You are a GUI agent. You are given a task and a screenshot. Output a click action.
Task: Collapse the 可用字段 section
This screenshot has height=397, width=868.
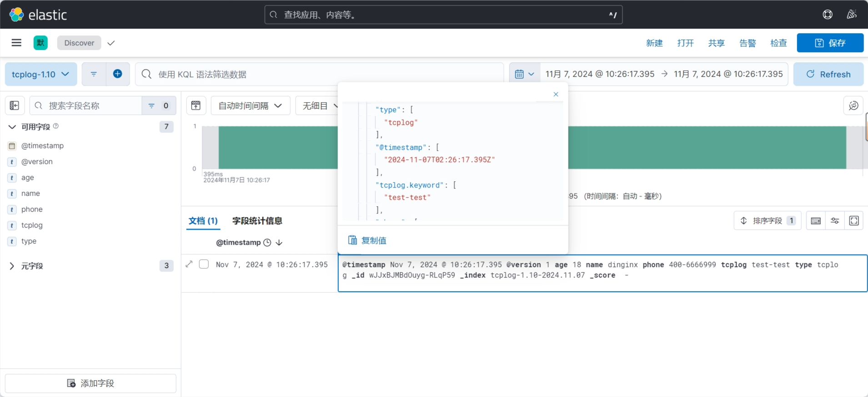click(x=12, y=127)
